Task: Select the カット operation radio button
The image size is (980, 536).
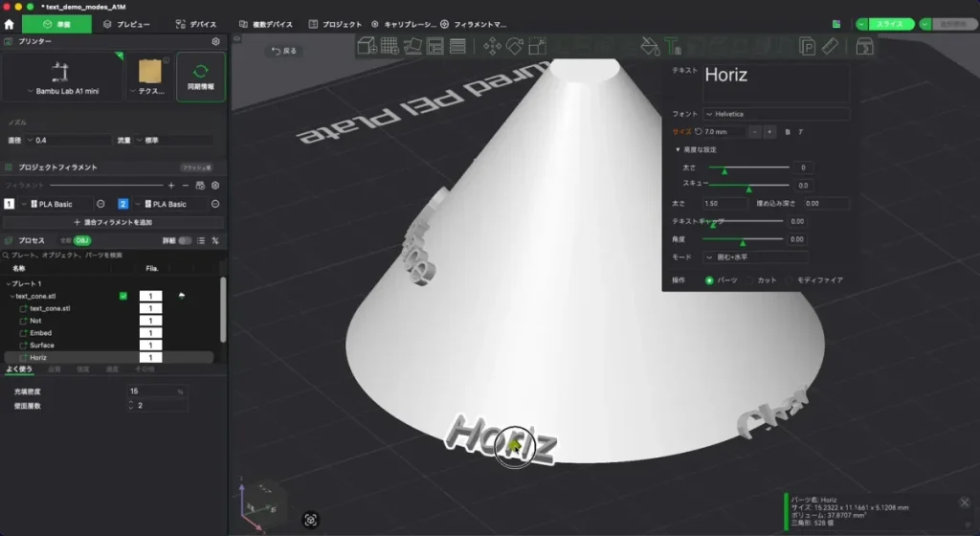Action: click(x=750, y=280)
